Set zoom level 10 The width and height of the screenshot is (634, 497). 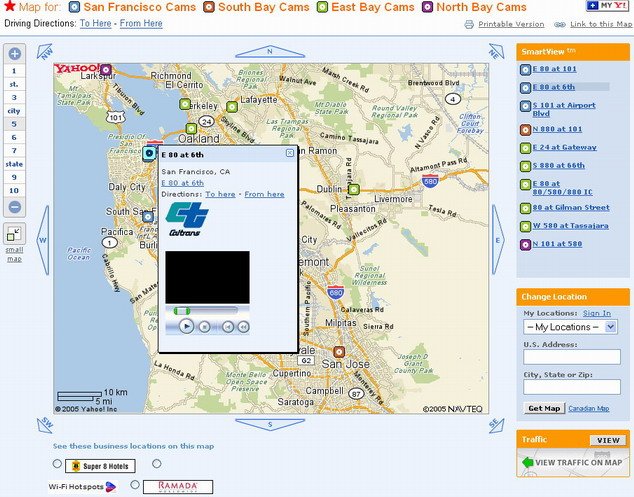14,190
